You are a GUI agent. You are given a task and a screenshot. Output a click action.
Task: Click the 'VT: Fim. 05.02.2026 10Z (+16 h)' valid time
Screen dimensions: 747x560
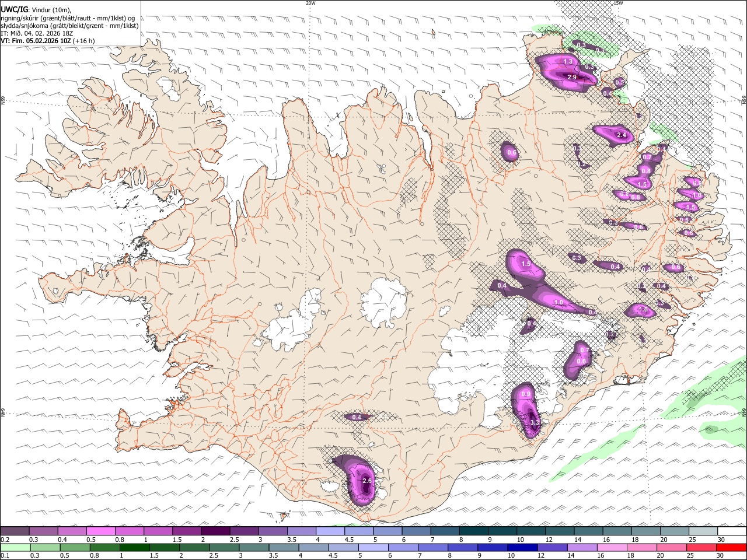47,41
